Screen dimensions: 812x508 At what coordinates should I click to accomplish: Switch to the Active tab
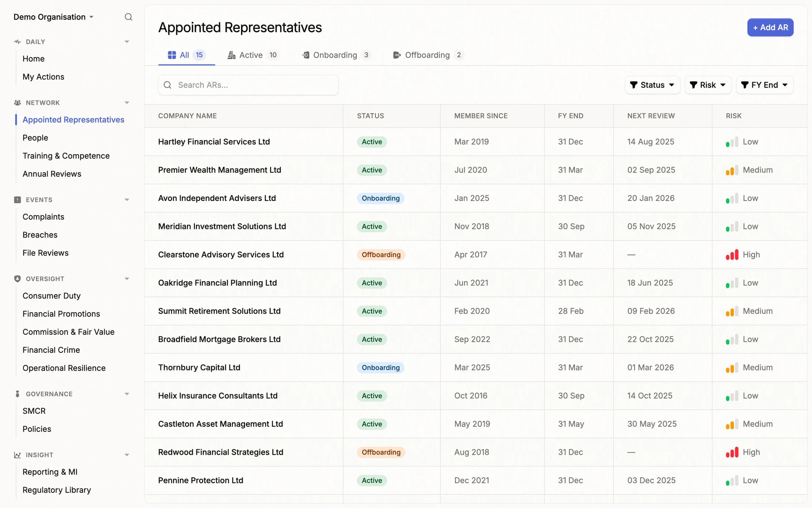(253, 55)
